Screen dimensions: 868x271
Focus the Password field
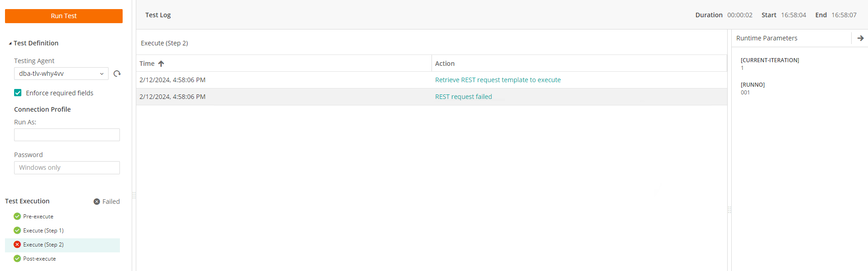pos(67,168)
